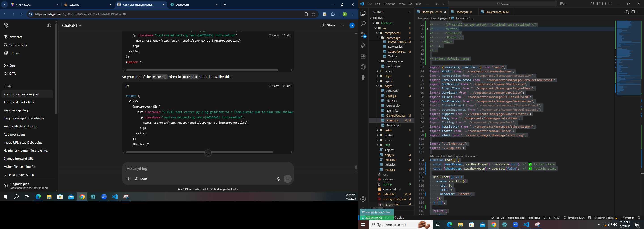The image size is (644, 229).
Task: Toggle VS Code panel layout icon
Action: (x=604, y=4)
